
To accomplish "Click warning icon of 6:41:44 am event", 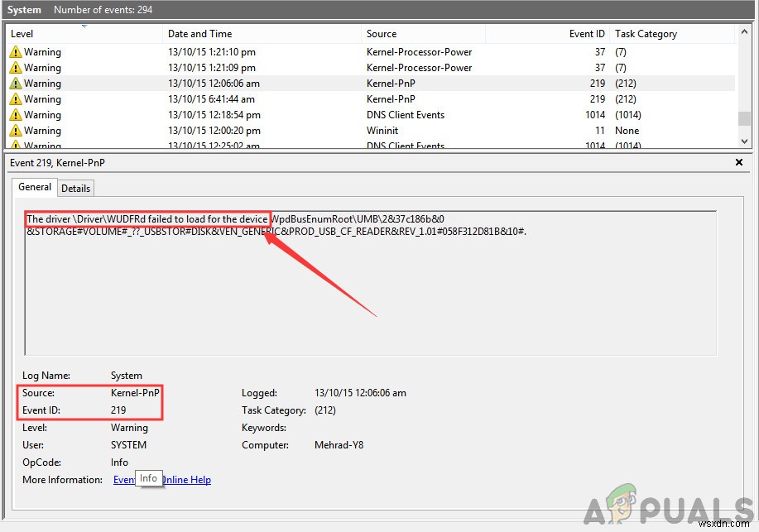I will tap(16, 99).
